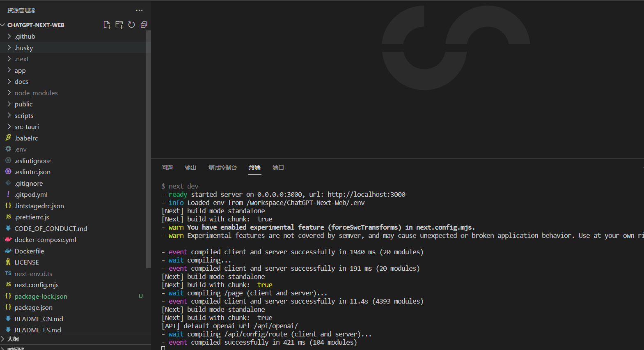The width and height of the screenshot is (644, 350).
Task: Click the icon beside .eslintignore
Action: click(8, 161)
